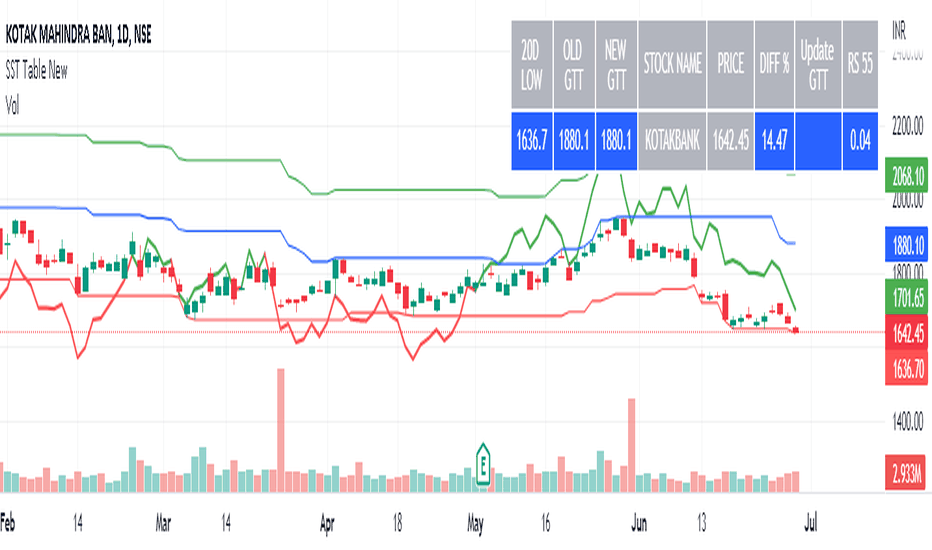Click the red 1636.70 price label
Viewport: 932px width, 550px height.
(906, 368)
